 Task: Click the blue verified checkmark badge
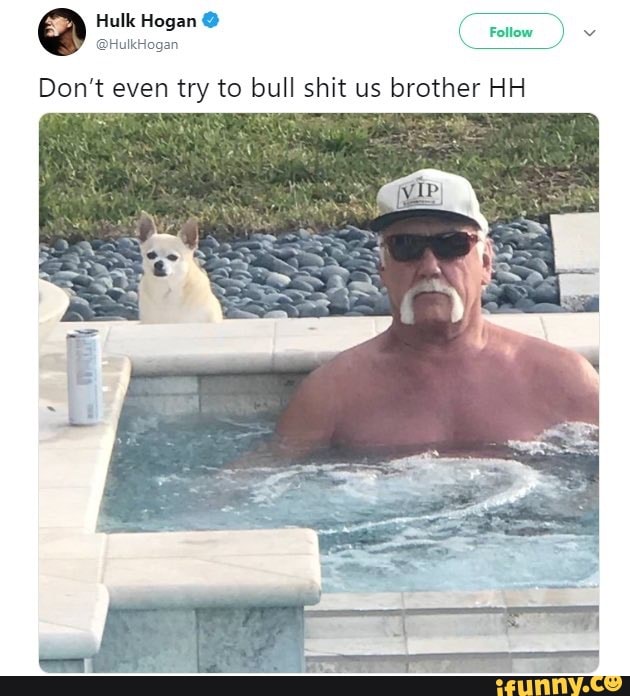pos(210,20)
